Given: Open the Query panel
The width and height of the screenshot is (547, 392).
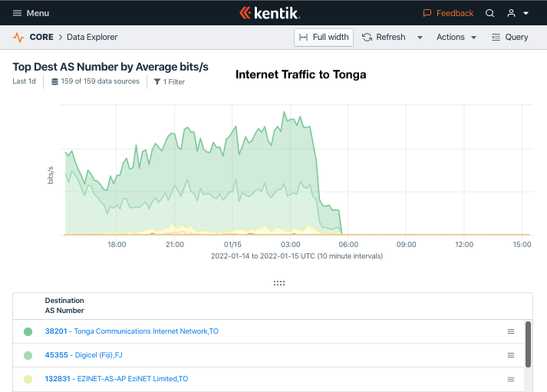Looking at the screenshot, I should point(509,38).
